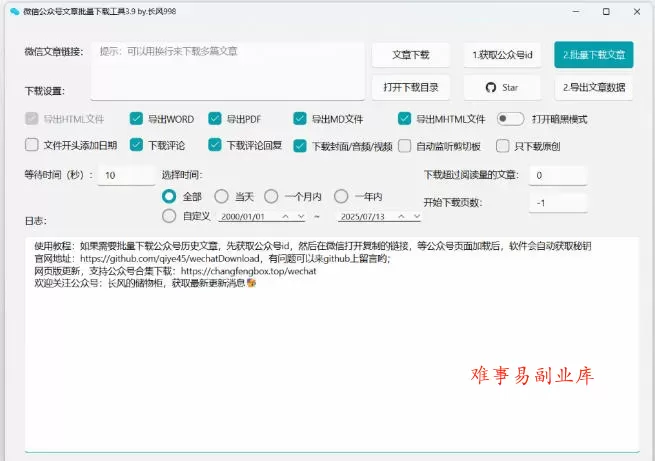The width and height of the screenshot is (655, 461).
Task: Click the GitHub Star button
Action: pyautogui.click(x=502, y=87)
